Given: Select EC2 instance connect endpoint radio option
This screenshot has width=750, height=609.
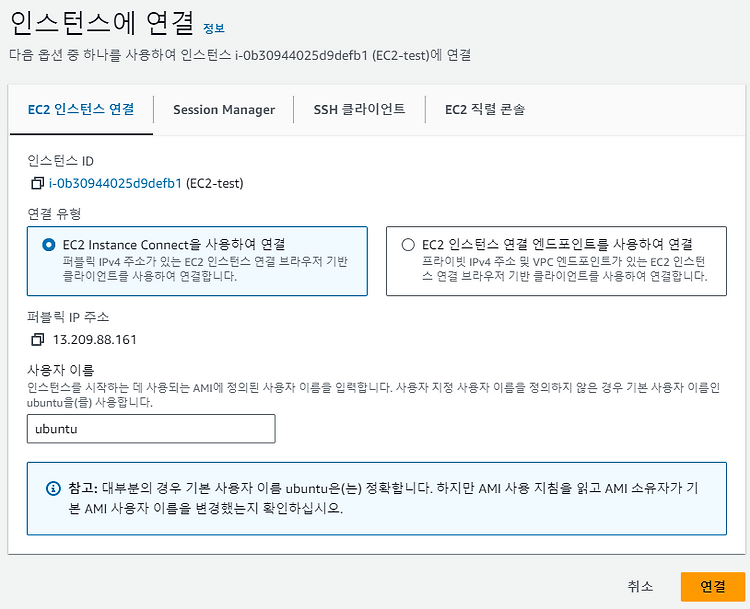Looking at the screenshot, I should click(408, 245).
